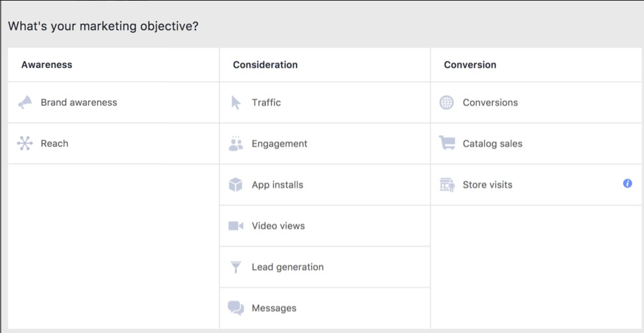Click the "What's your marketing objective?" title
Image resolution: width=644 pixels, height=333 pixels.
click(103, 27)
